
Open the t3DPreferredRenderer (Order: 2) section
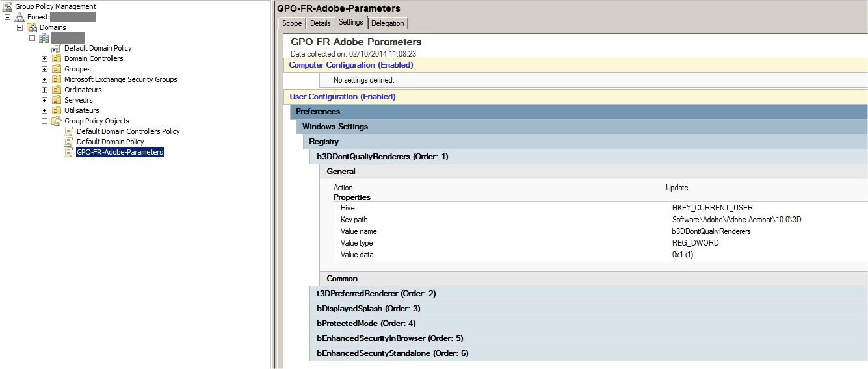pos(376,294)
